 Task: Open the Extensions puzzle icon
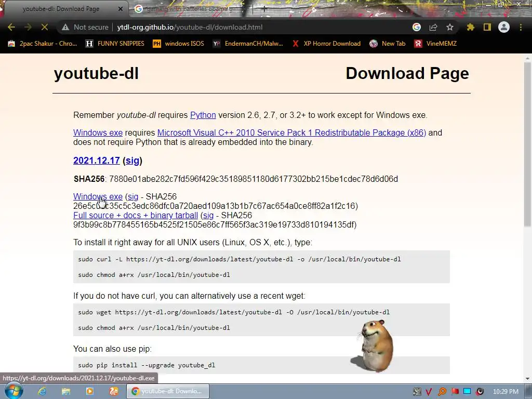click(471, 27)
